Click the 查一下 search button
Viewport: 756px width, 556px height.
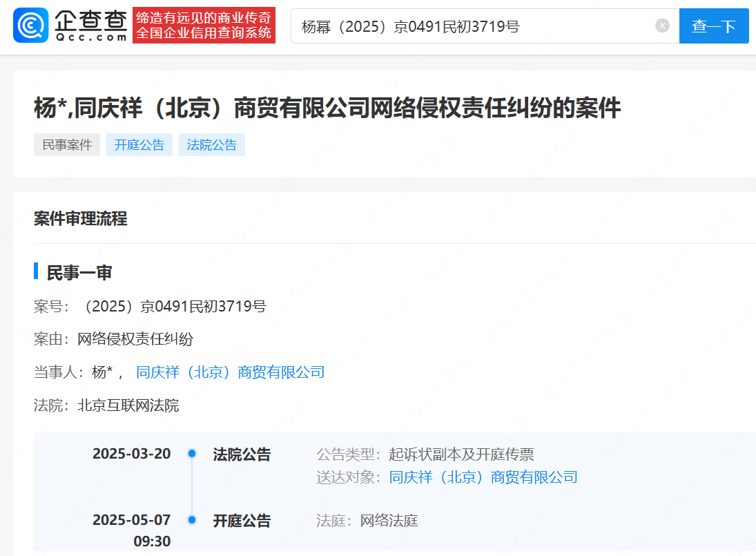[x=714, y=26]
